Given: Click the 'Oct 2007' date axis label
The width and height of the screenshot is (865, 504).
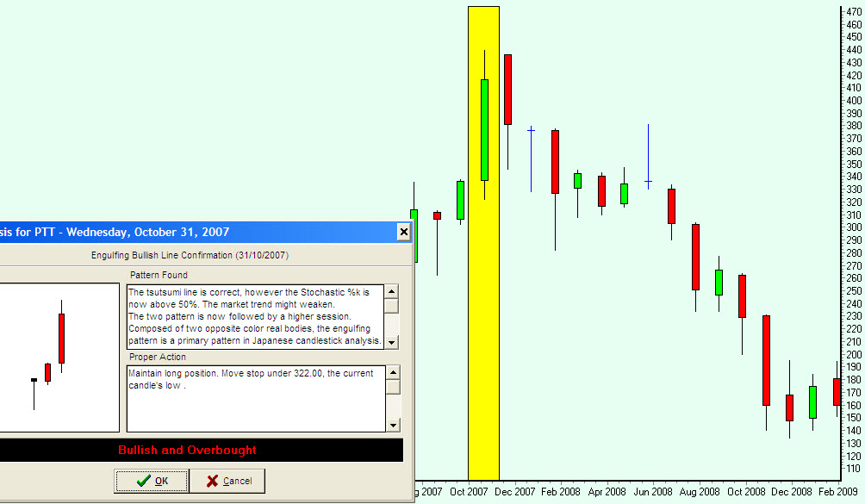Looking at the screenshot, I should [469, 491].
